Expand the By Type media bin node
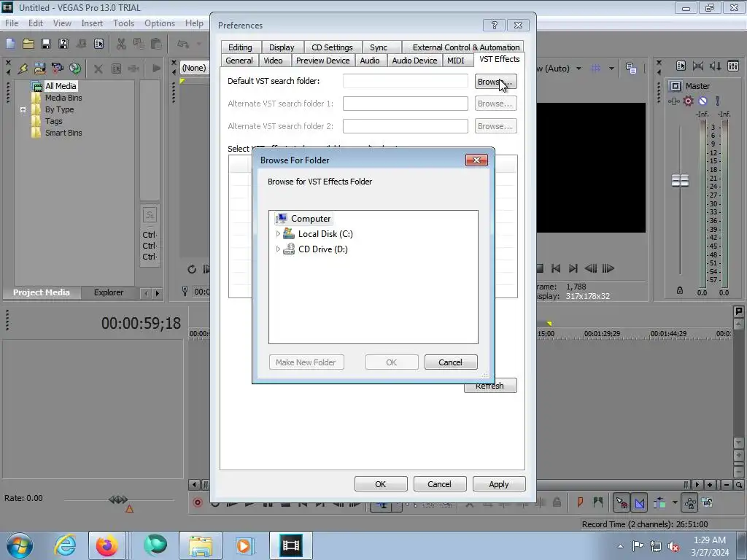 (x=23, y=109)
